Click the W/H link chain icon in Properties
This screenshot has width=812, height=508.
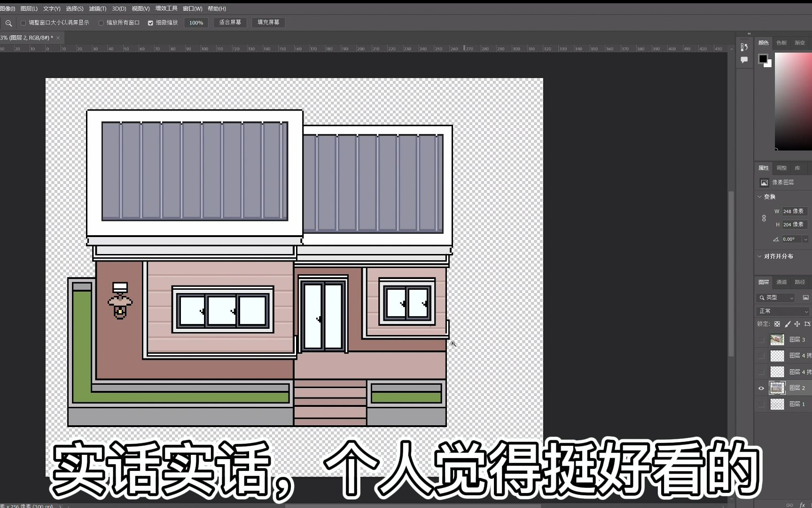pos(765,218)
